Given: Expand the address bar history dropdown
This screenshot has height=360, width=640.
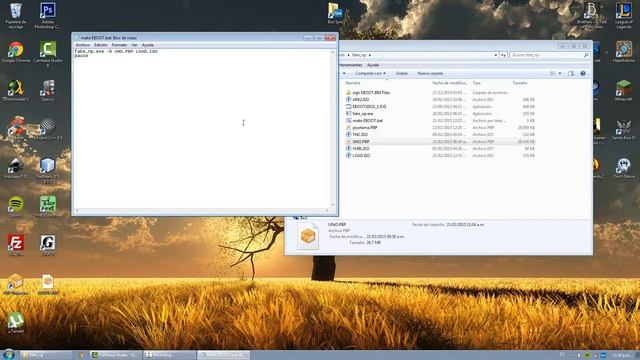Looking at the screenshot, I should tap(496, 55).
